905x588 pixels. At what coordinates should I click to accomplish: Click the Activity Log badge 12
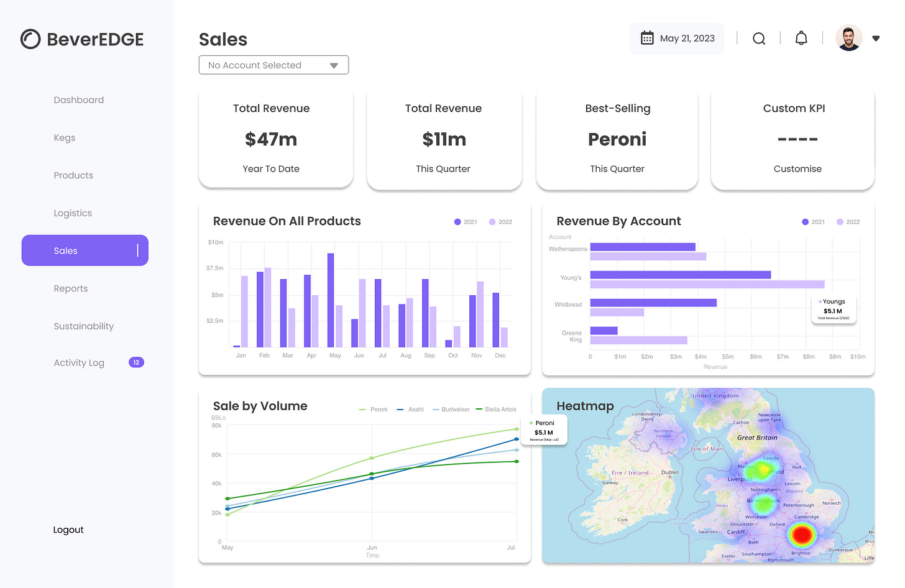tap(136, 362)
